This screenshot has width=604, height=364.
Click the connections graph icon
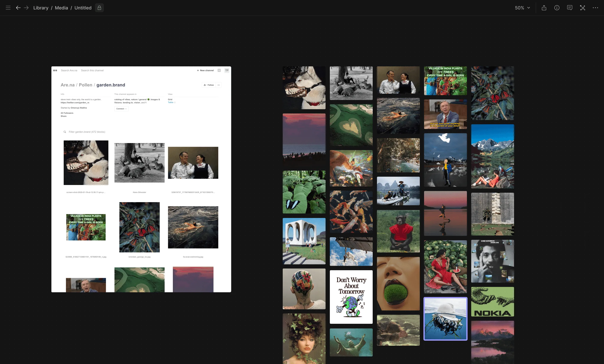583,8
